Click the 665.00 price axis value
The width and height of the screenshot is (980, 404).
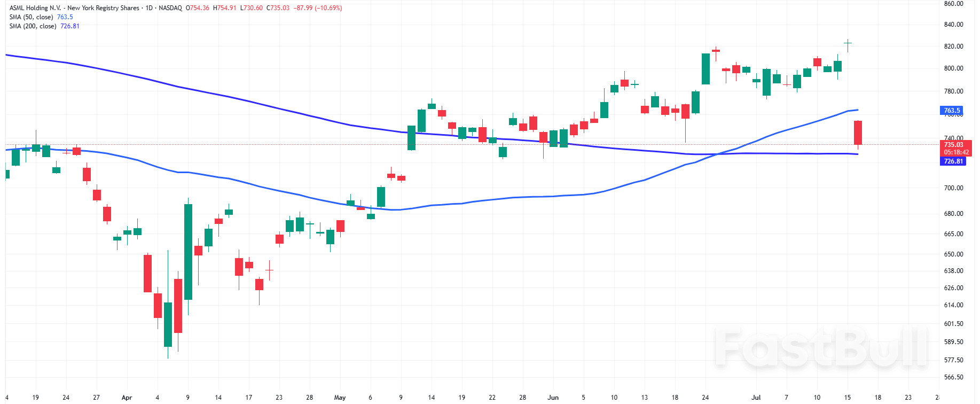953,234
